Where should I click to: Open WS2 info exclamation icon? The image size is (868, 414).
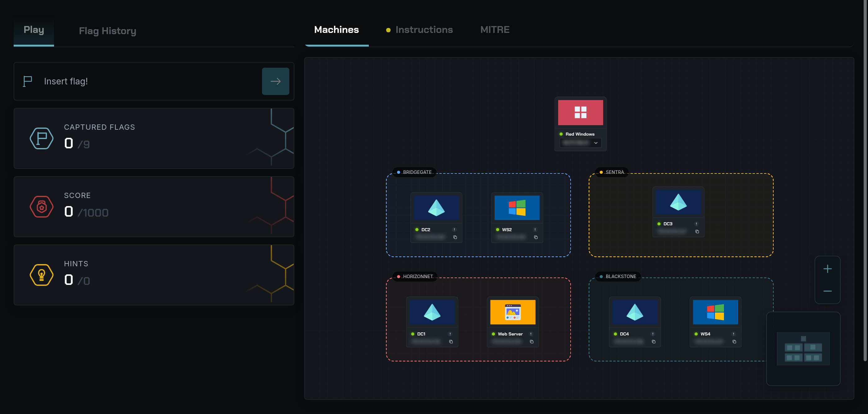[x=535, y=230]
